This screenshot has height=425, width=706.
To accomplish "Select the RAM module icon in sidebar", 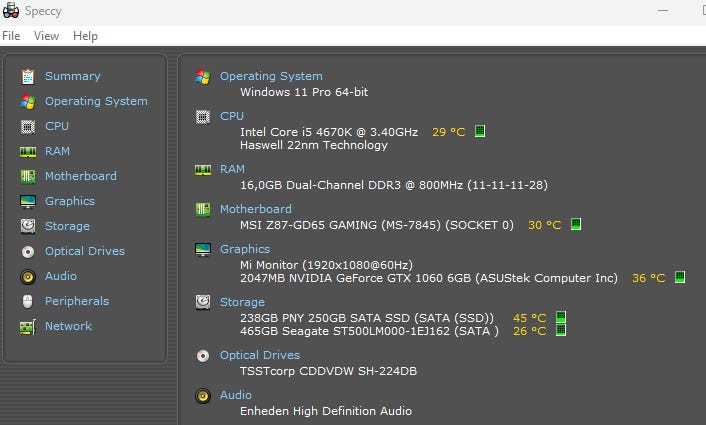I will pos(28,152).
